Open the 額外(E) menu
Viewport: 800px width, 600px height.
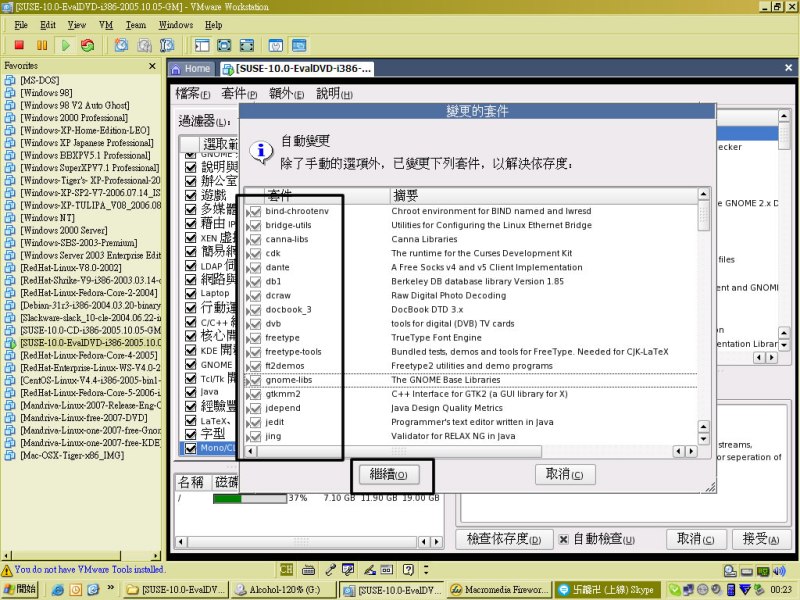pyautogui.click(x=286, y=93)
